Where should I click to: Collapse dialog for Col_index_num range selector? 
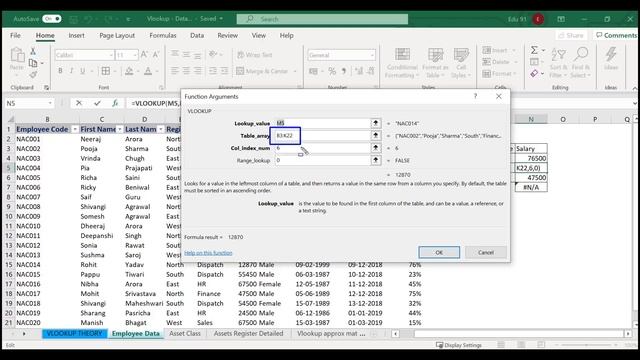(376, 148)
